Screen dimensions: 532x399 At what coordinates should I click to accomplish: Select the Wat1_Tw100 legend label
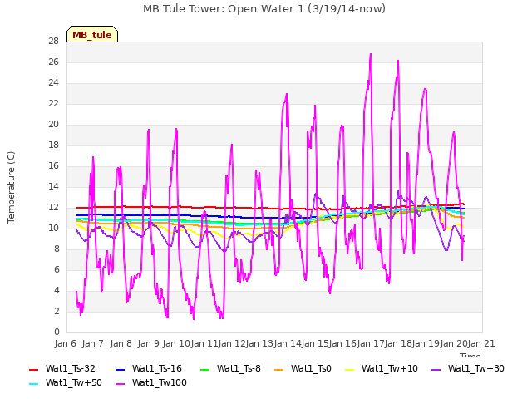point(160,382)
